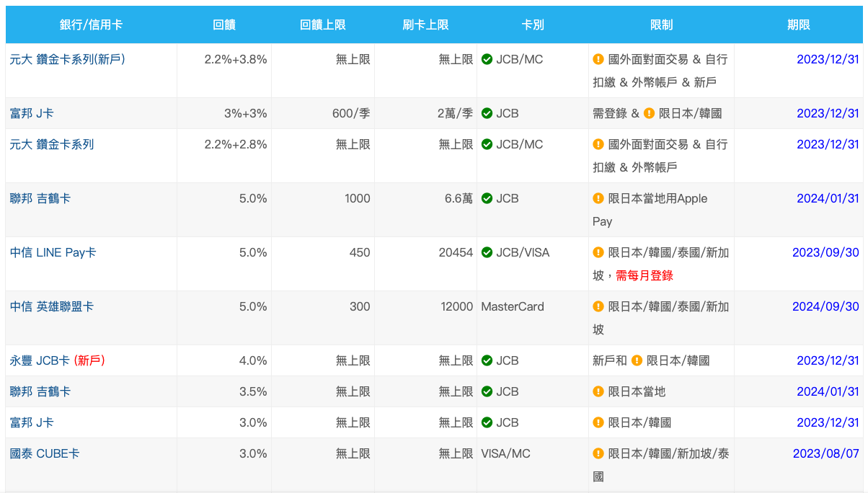Click the red 需每月登錄 text

tap(645, 275)
